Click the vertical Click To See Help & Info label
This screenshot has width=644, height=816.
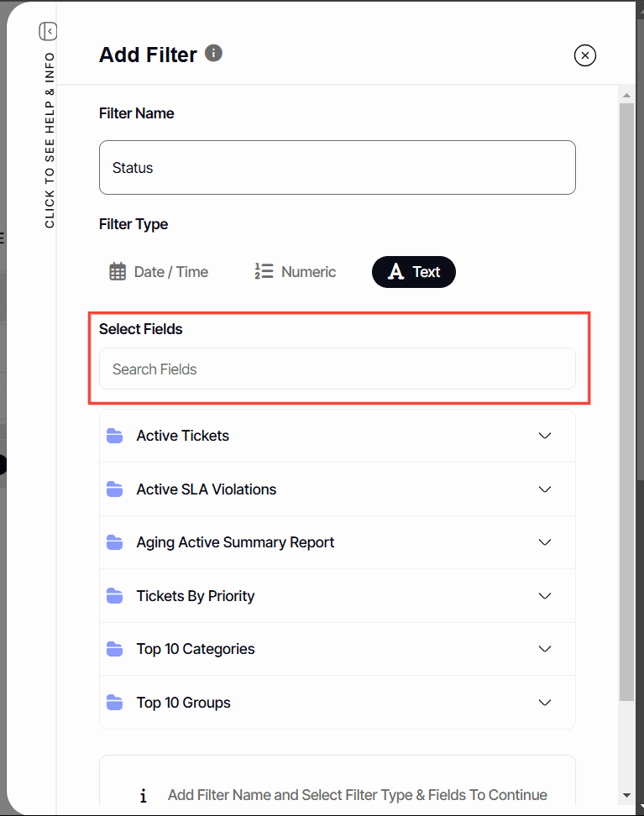tap(50, 140)
